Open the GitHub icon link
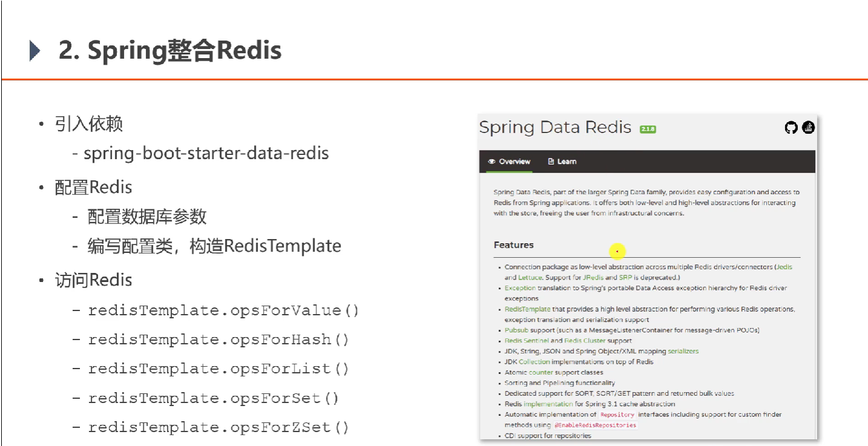Screen dimensions: 868x446 tap(791, 128)
